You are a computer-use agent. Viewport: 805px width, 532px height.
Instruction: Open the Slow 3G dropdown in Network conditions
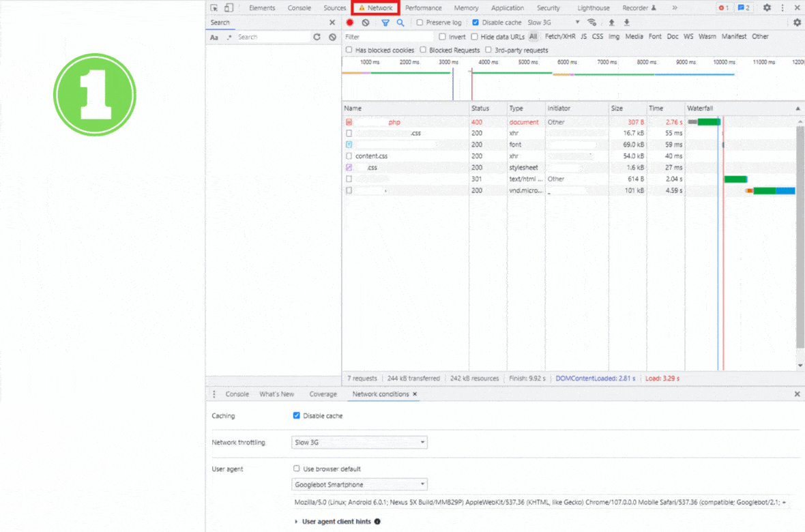point(360,443)
